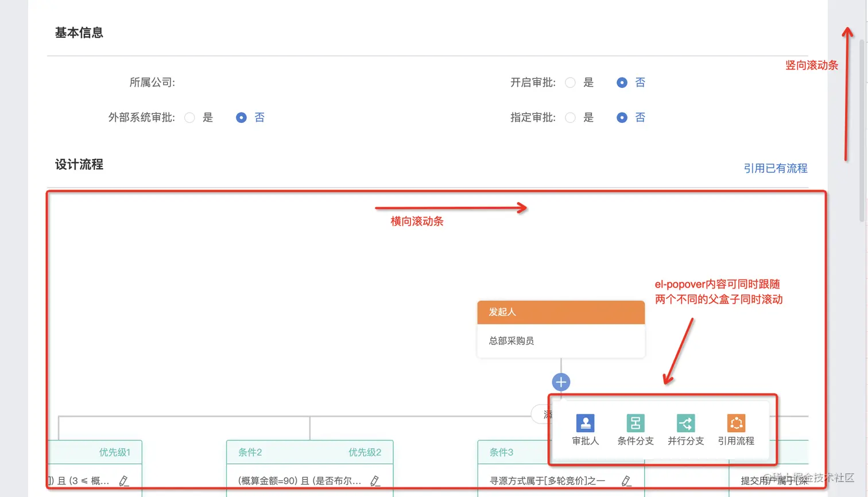Set 开启审批 to 否
This screenshot has height=497, width=868.
point(622,83)
